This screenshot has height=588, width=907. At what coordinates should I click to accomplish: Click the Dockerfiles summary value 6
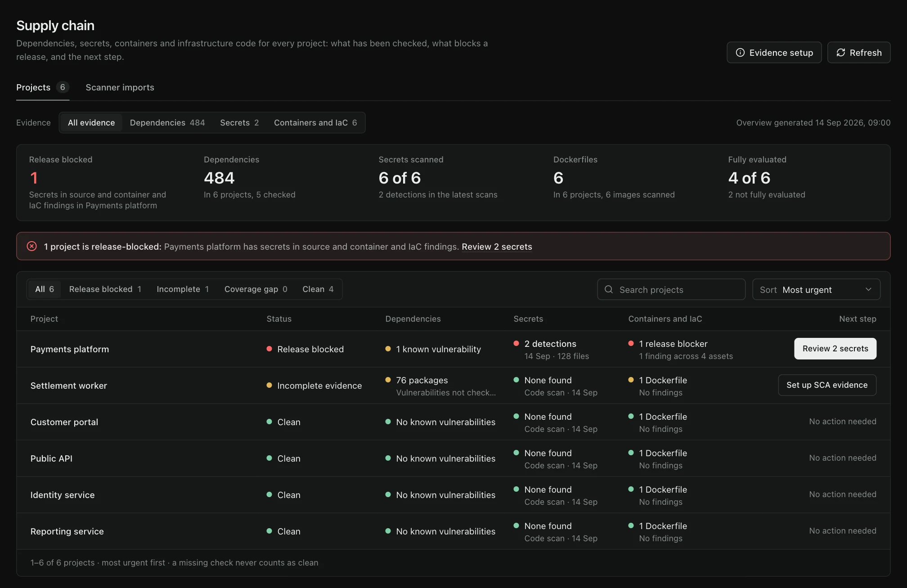(x=558, y=178)
